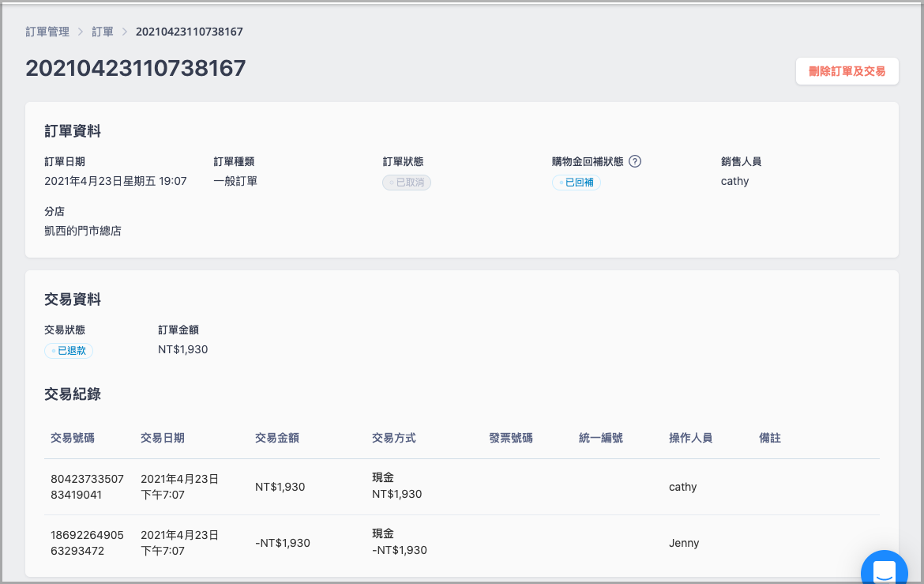Click the 刪除訂單及交易 button
This screenshot has height=584, width=924.
pyautogui.click(x=847, y=71)
